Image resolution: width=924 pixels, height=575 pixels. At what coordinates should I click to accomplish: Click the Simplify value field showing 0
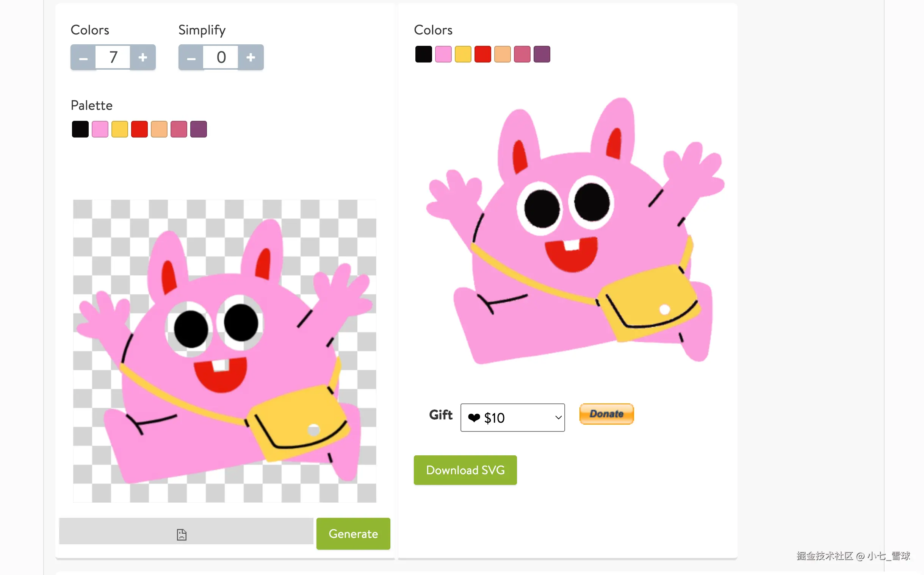(x=221, y=57)
